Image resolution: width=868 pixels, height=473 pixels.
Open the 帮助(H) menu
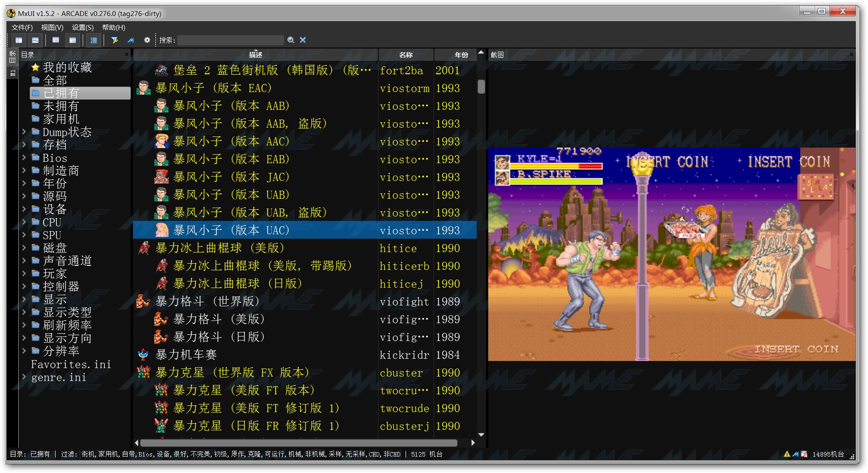click(114, 27)
